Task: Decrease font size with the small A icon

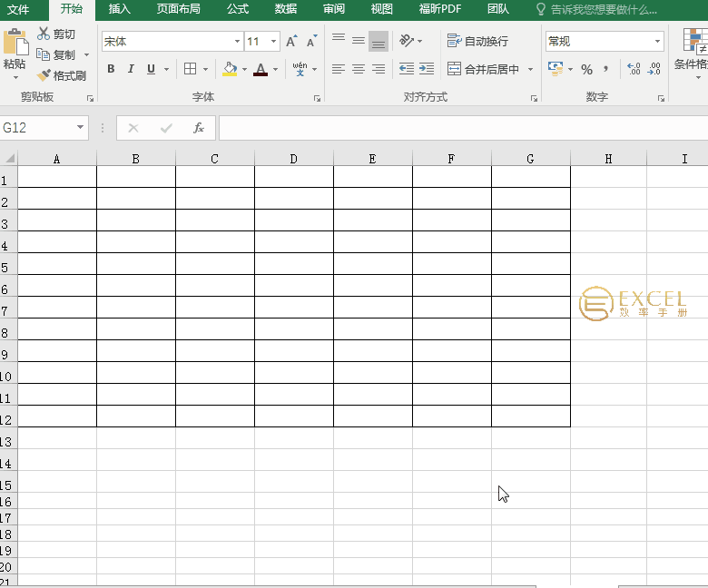Action: (x=311, y=41)
